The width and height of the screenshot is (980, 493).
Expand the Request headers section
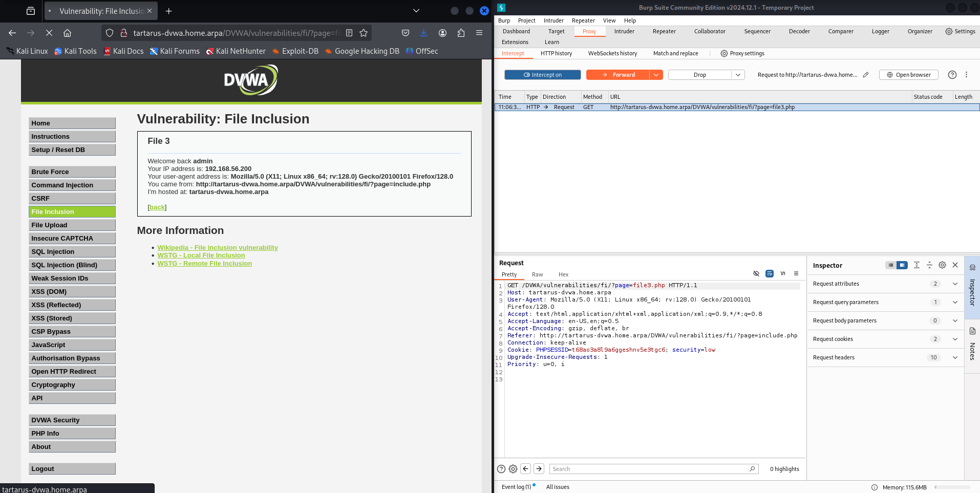(x=954, y=357)
